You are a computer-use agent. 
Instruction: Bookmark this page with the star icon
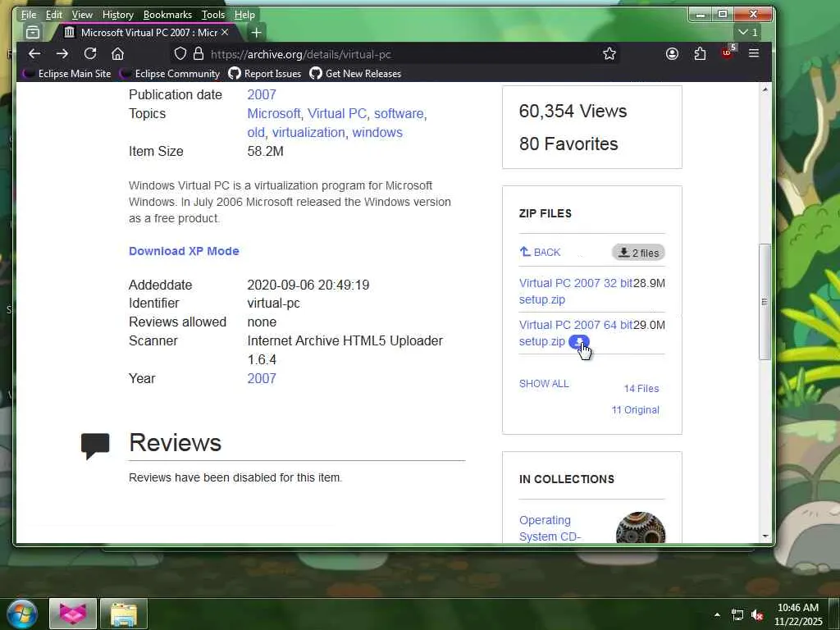(x=609, y=53)
